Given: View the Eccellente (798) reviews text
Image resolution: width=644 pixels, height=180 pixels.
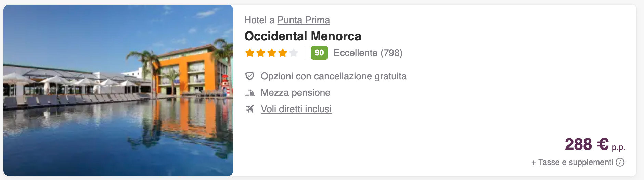Looking at the screenshot, I should (368, 53).
